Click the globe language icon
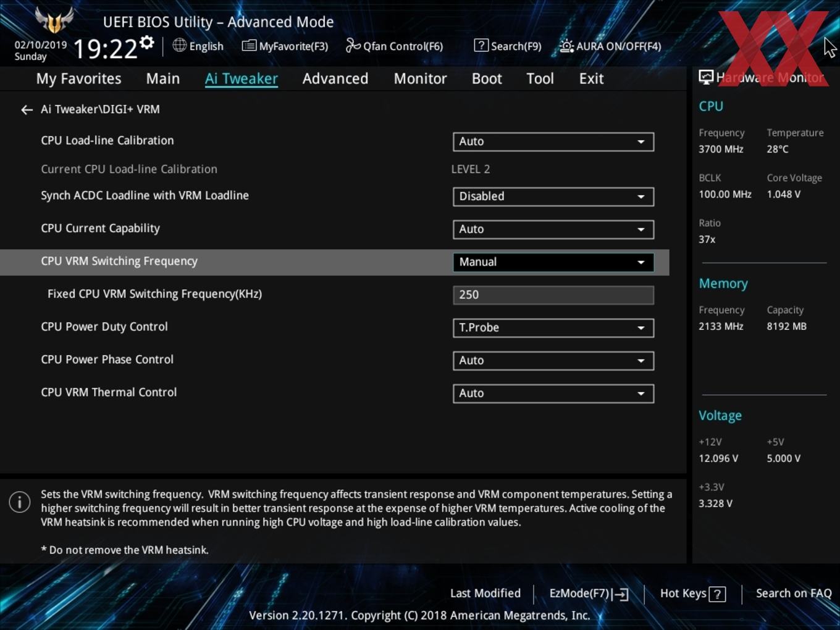The height and width of the screenshot is (630, 840). (179, 45)
